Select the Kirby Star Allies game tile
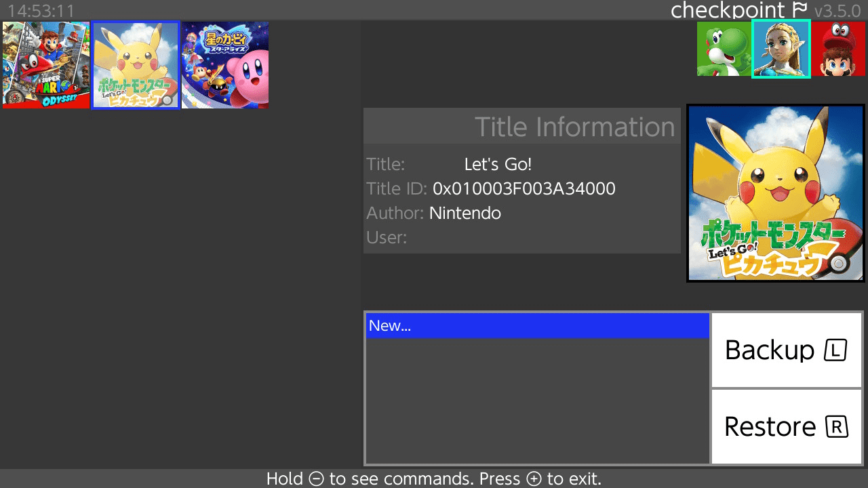This screenshot has height=488, width=868. coord(225,65)
